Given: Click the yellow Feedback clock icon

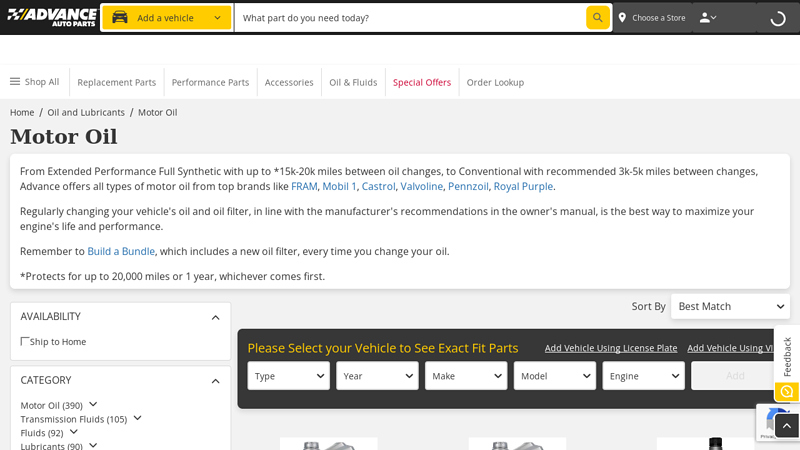Looking at the screenshot, I should 787,392.
